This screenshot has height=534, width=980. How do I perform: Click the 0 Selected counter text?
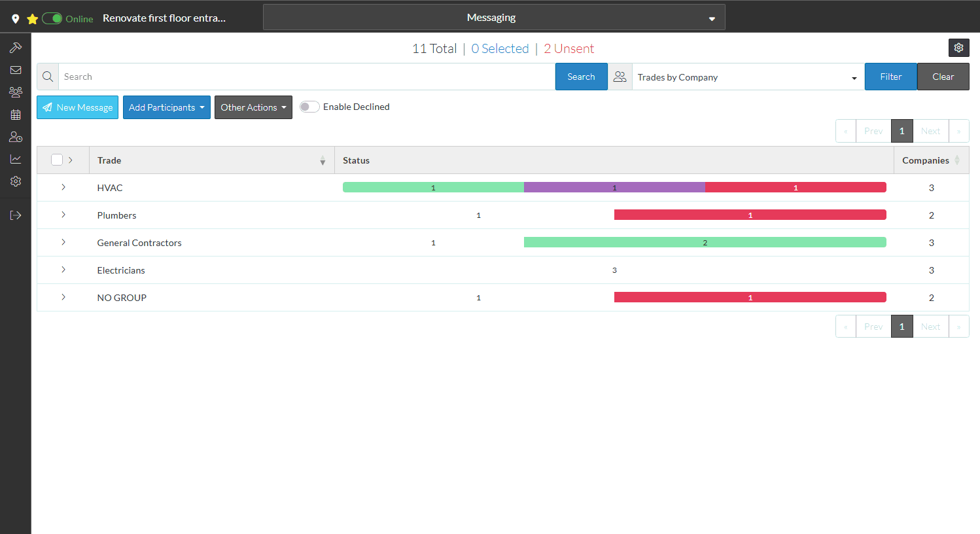tap(500, 48)
